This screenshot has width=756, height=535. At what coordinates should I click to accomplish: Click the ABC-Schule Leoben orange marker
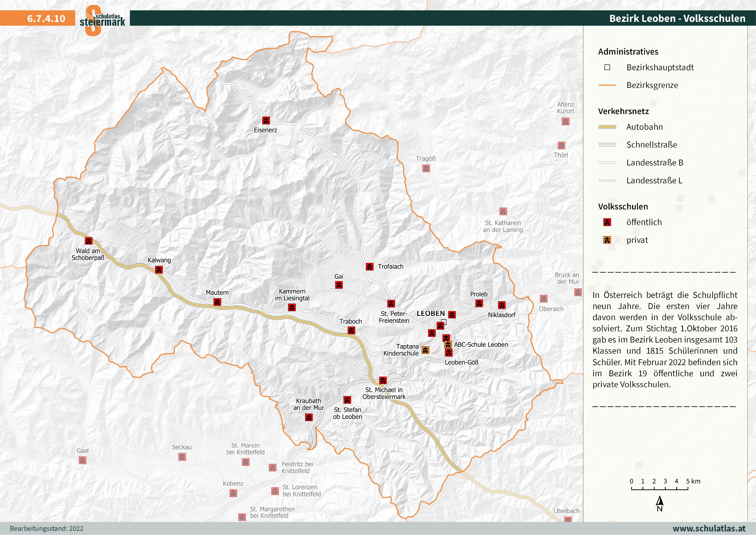pos(448,345)
